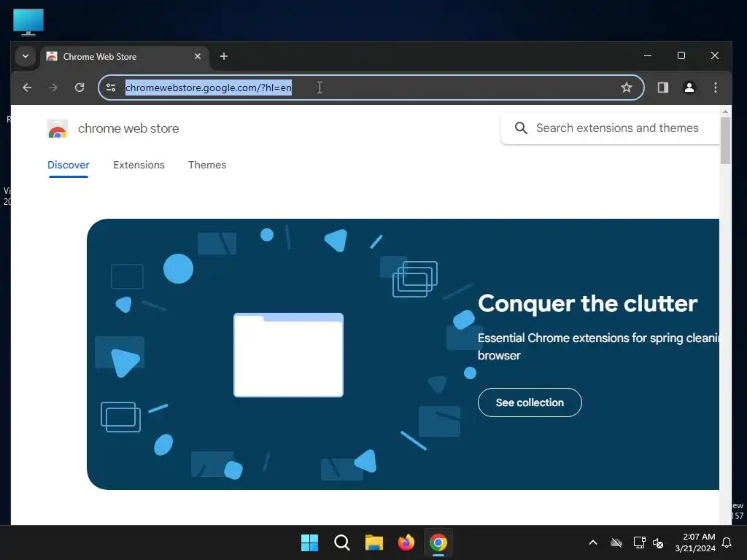Click the See collection button
The height and width of the screenshot is (560, 747).
530,402
